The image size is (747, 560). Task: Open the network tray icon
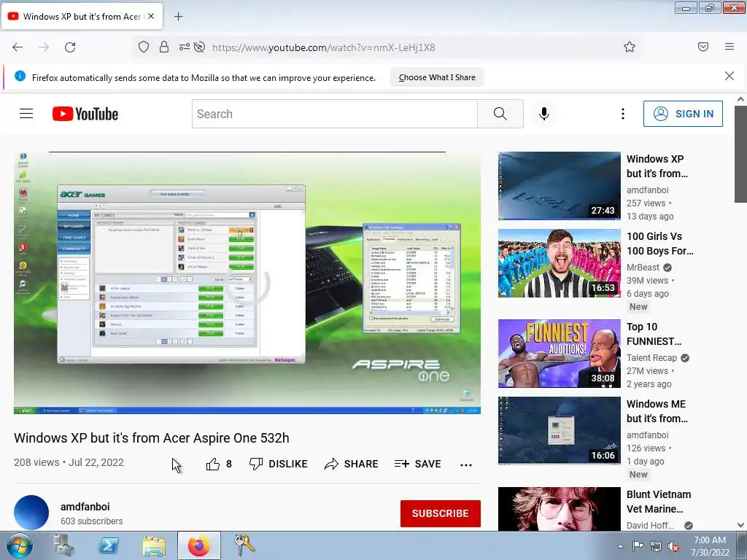tap(656, 546)
